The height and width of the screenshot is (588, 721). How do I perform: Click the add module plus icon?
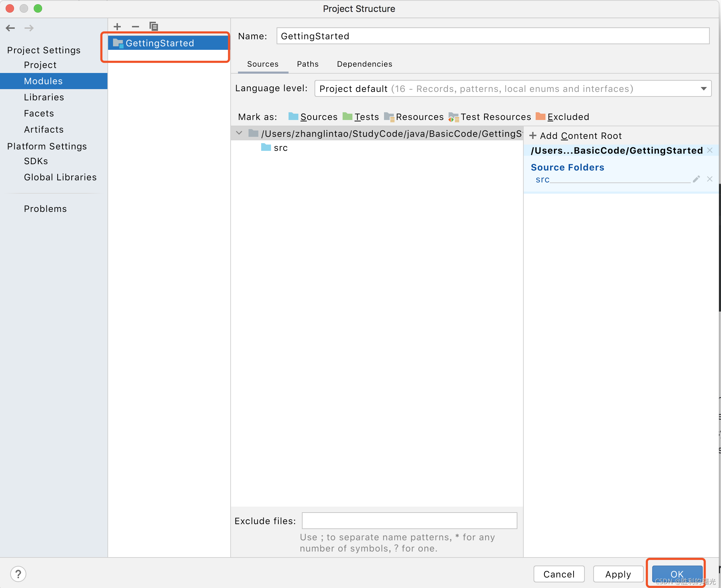click(x=117, y=27)
